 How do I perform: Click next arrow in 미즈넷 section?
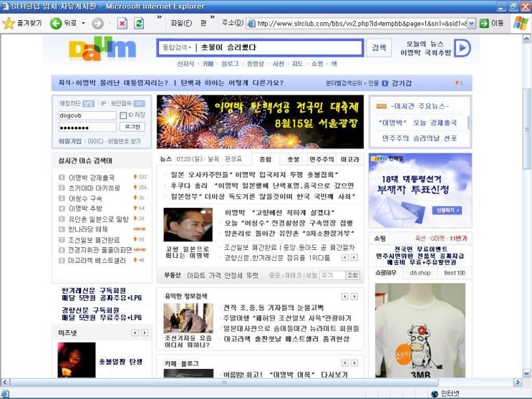(x=145, y=333)
